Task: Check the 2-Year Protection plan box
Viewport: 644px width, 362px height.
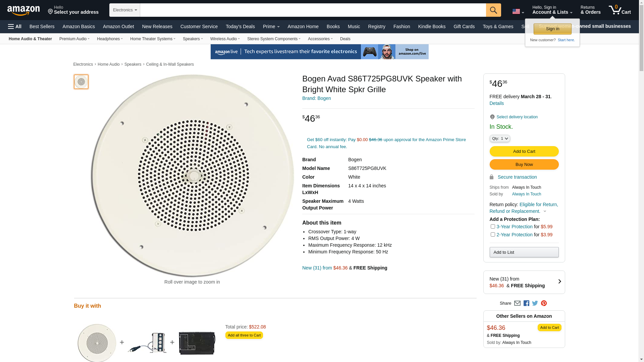Action: click(493, 235)
